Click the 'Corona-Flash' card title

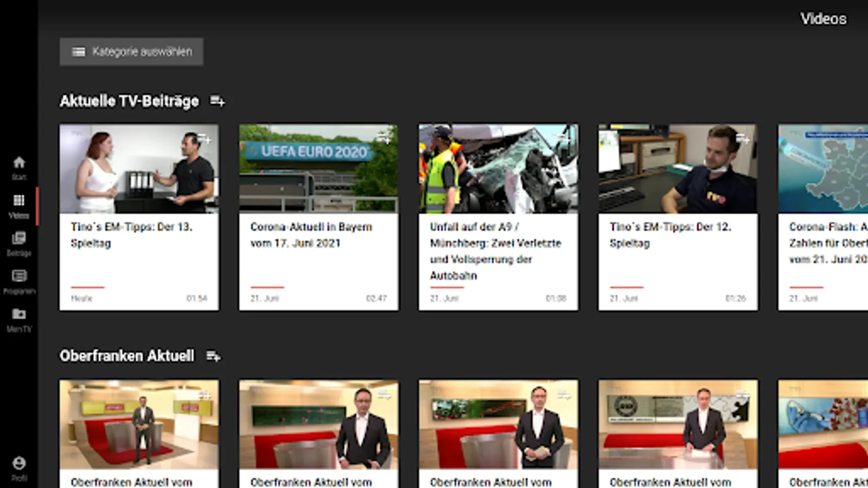click(828, 243)
